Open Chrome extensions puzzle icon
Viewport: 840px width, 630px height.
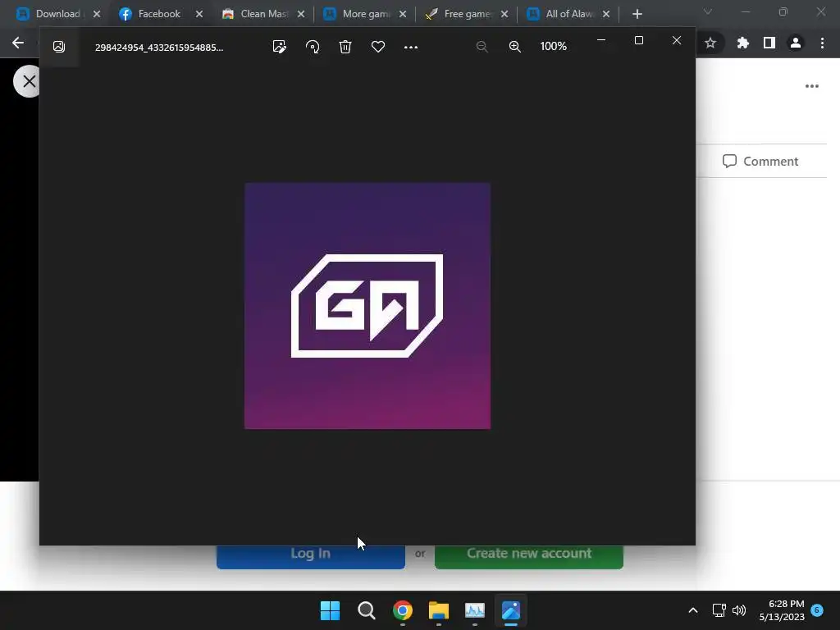(742, 43)
